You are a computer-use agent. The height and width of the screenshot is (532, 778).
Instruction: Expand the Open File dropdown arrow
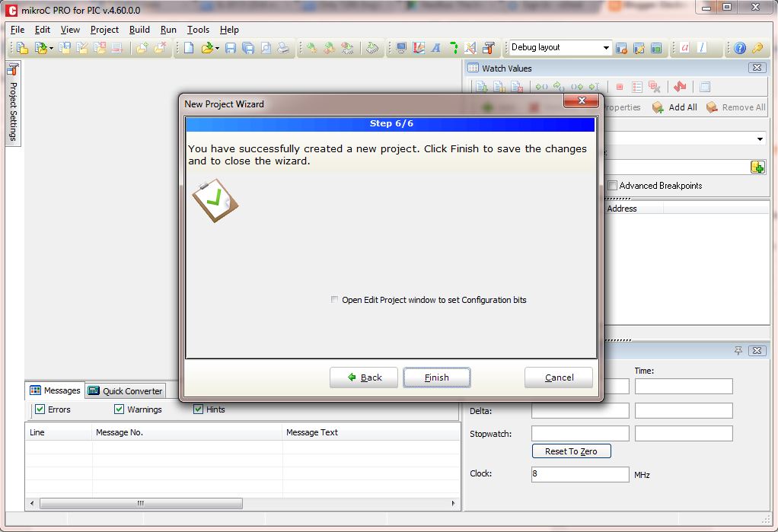(x=217, y=48)
